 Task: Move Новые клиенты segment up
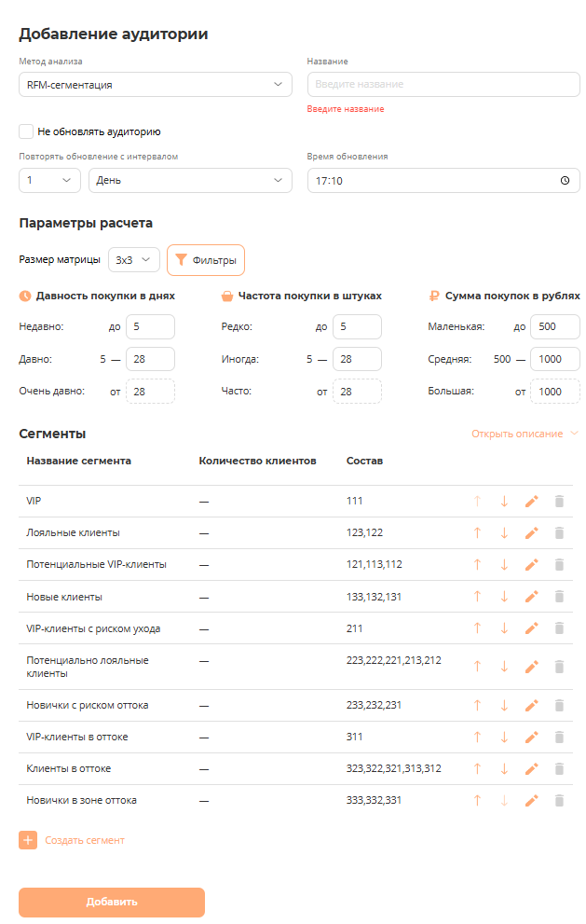(478, 597)
